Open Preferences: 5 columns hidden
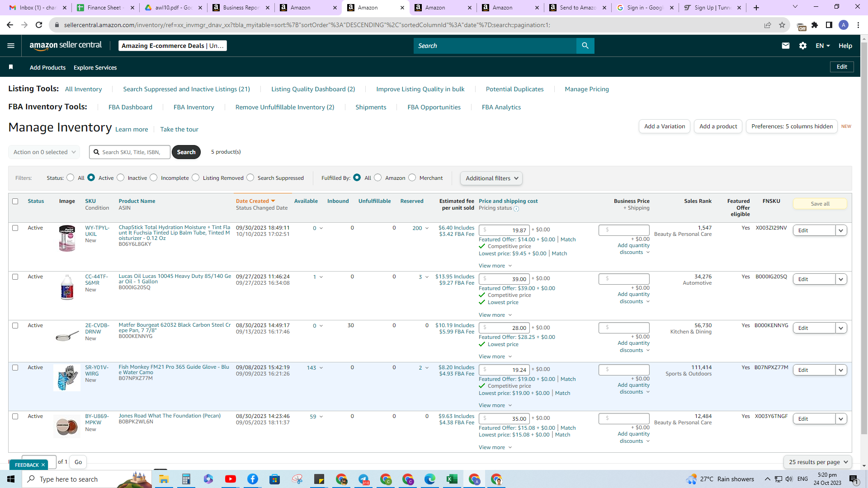The image size is (868, 488). [792, 127]
